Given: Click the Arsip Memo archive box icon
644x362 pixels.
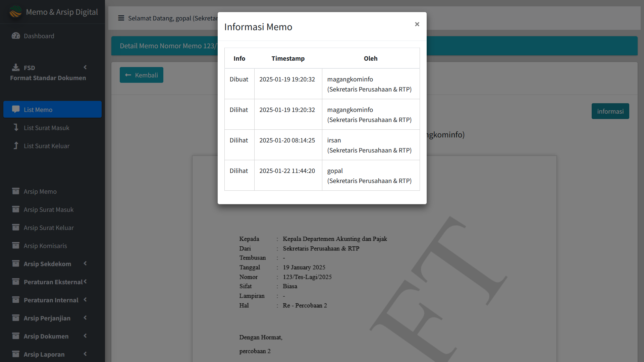Looking at the screenshot, I should (x=16, y=191).
